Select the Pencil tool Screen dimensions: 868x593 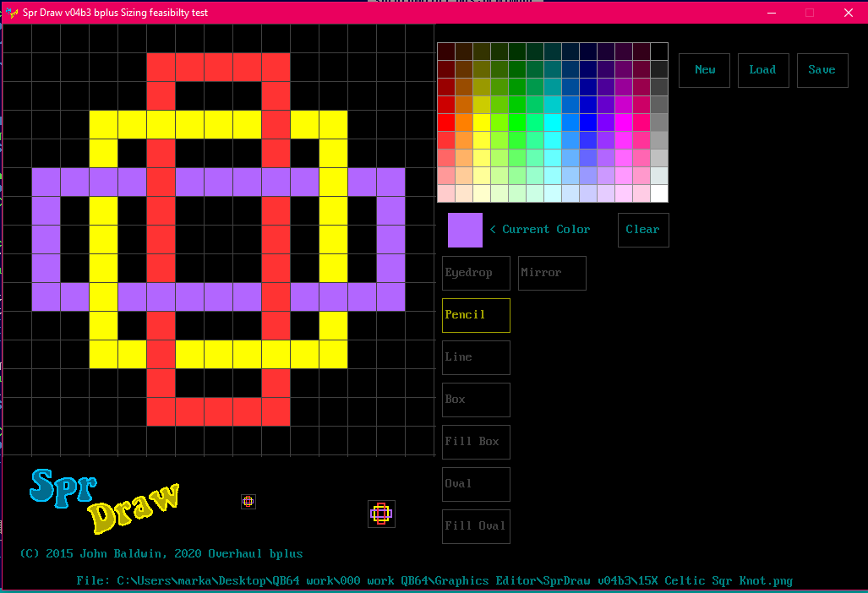coord(476,315)
